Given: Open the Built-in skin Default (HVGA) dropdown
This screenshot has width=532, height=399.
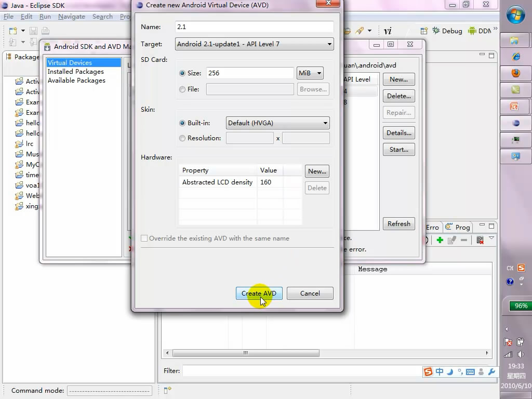Looking at the screenshot, I should [x=278, y=123].
